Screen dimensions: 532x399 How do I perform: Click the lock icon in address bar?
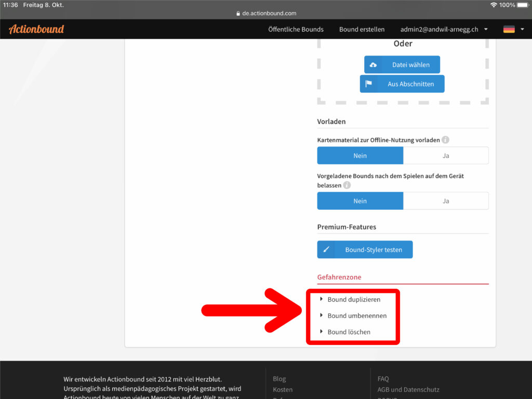[x=238, y=14]
